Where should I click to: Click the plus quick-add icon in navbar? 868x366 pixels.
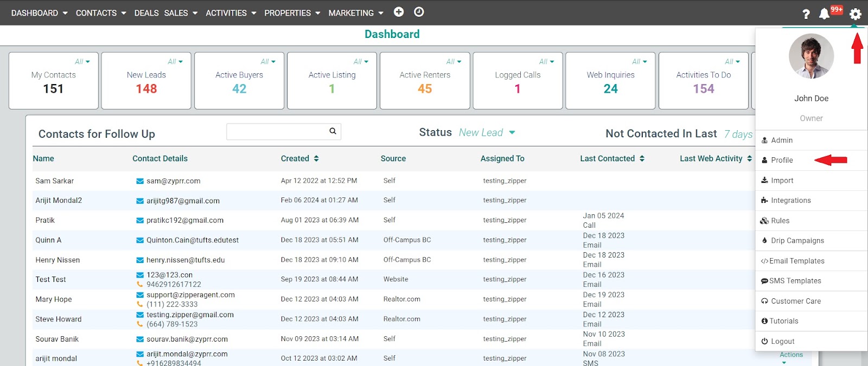point(399,12)
